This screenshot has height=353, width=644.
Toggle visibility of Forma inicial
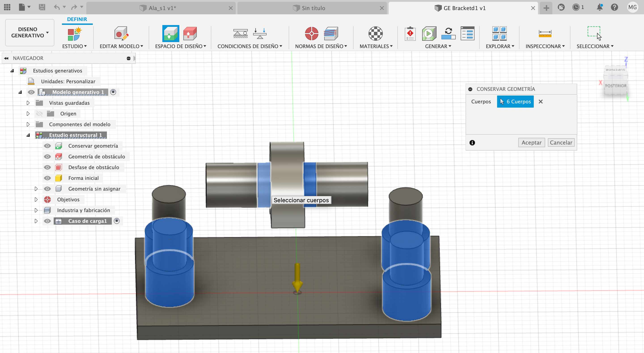coord(47,178)
